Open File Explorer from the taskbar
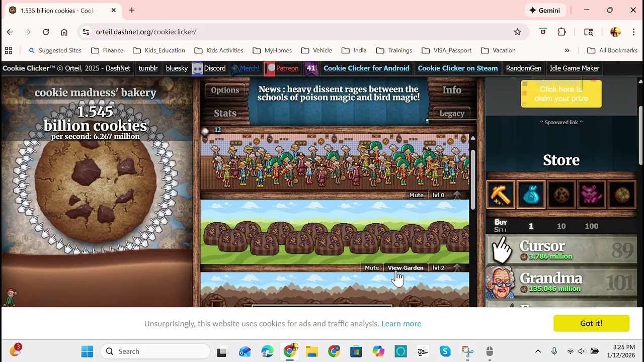The width and height of the screenshot is (644, 362). (311, 351)
